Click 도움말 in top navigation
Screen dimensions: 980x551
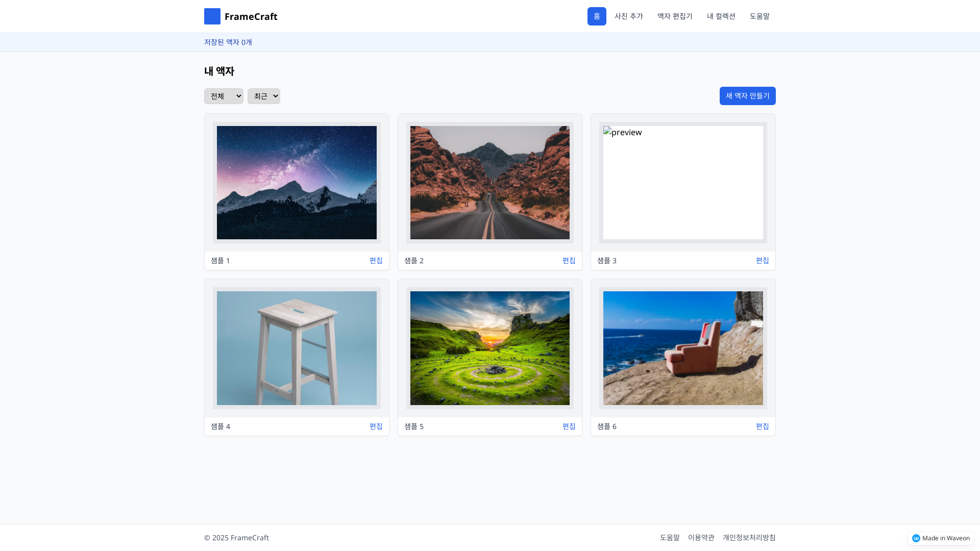(x=759, y=16)
